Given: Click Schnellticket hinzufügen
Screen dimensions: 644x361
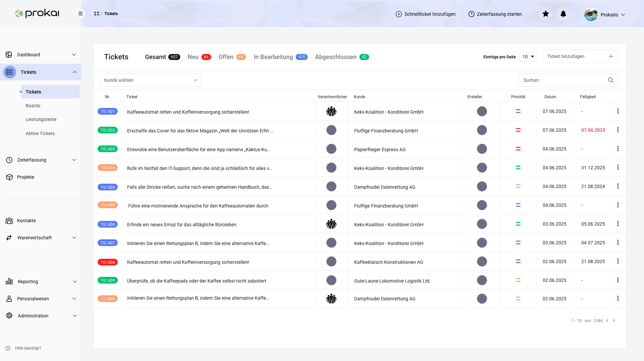Looking at the screenshot, I should pos(426,14).
